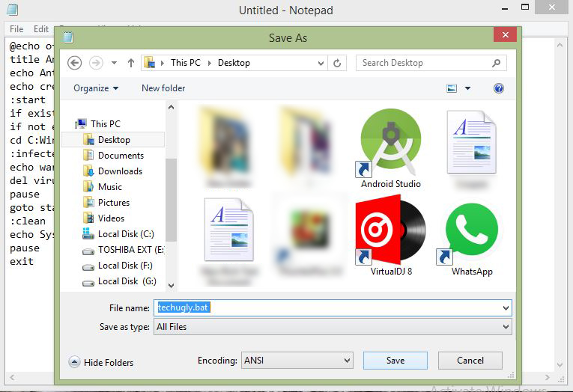This screenshot has height=392, width=573.
Task: Open Notepad File menu
Action: [16, 29]
